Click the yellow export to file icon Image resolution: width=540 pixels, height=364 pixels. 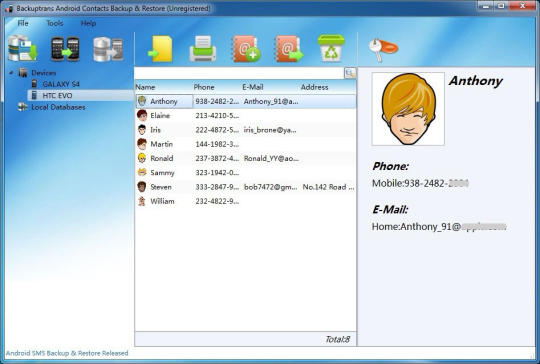click(x=161, y=49)
